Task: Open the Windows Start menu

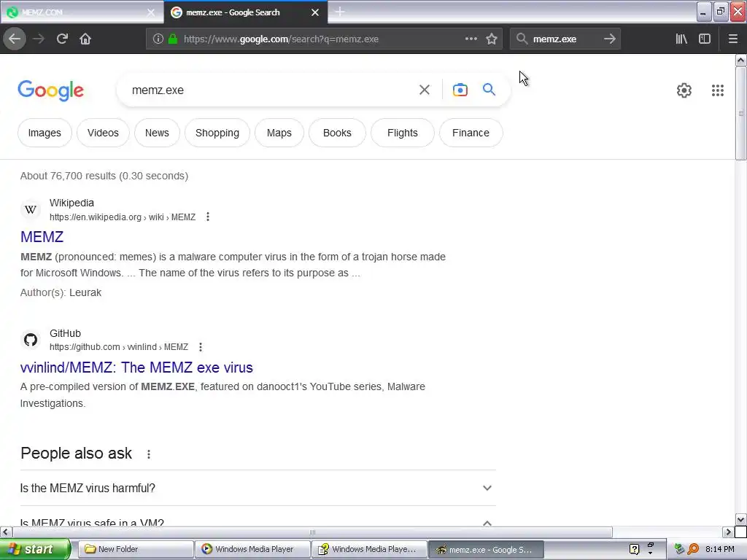Action: pos(35,549)
